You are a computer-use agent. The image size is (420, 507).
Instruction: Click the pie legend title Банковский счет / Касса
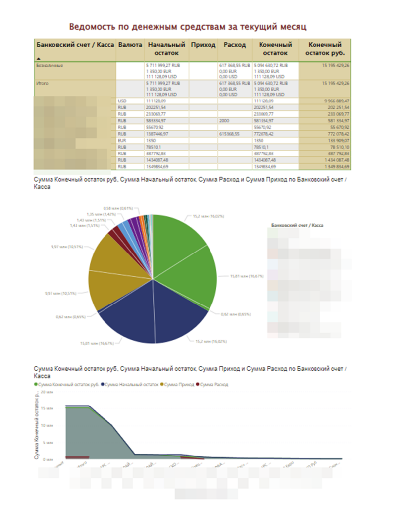(297, 225)
